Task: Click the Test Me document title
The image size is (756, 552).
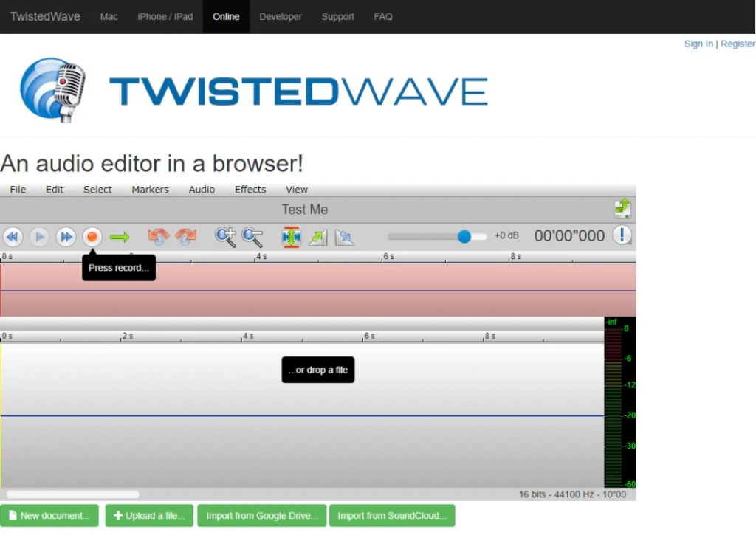Action: (x=305, y=210)
